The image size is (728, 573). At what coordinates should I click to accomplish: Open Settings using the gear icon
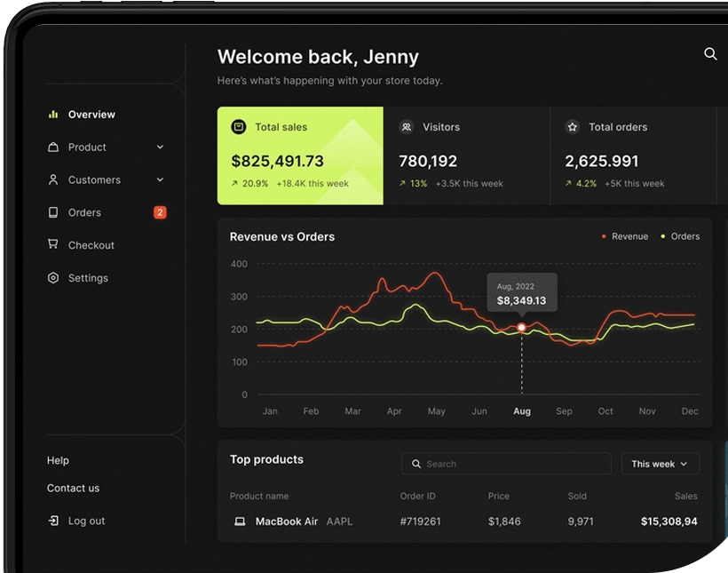53,277
